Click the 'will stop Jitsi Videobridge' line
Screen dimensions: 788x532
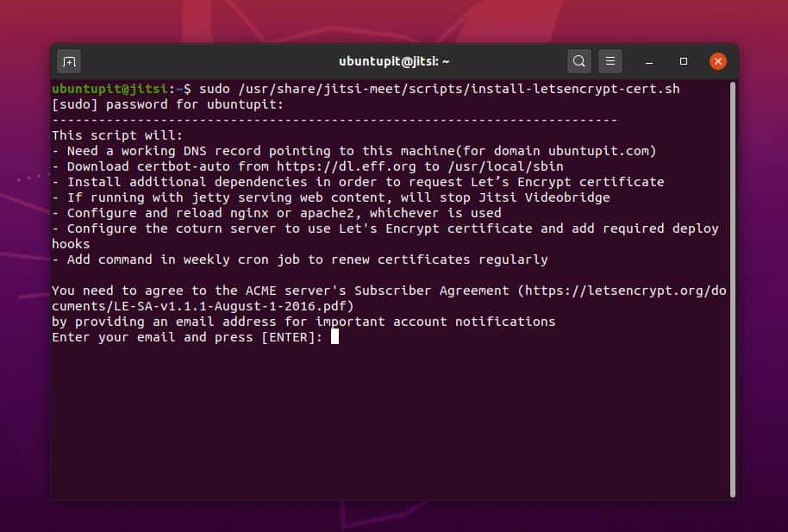tap(331, 197)
